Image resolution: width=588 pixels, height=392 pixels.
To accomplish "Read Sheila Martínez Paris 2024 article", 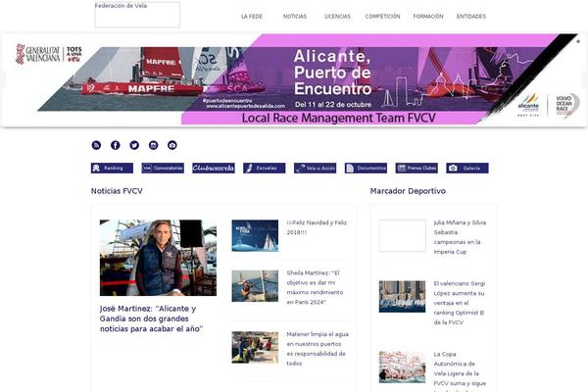I will 315,287.
